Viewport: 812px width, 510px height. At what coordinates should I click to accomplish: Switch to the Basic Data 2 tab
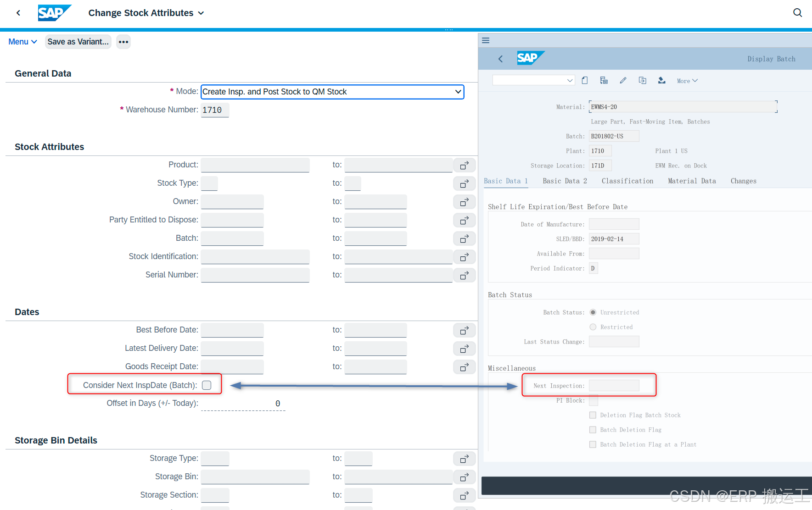tap(565, 181)
